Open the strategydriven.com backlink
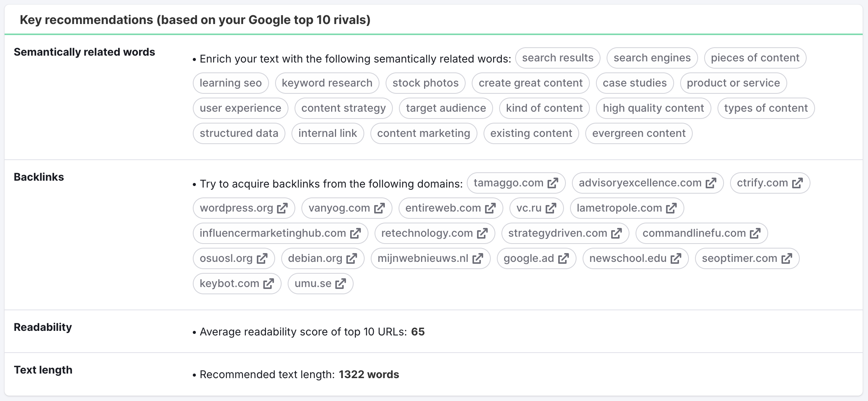Screen dimensions: 868x401 tap(557, 233)
